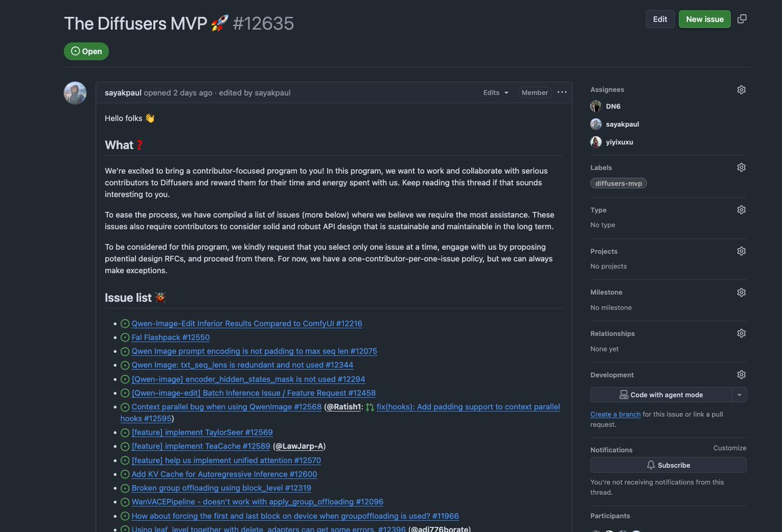This screenshot has height=532, width=782.
Task: Click the open-issue icon next to implement TaylorSeer
Action: pos(125,432)
